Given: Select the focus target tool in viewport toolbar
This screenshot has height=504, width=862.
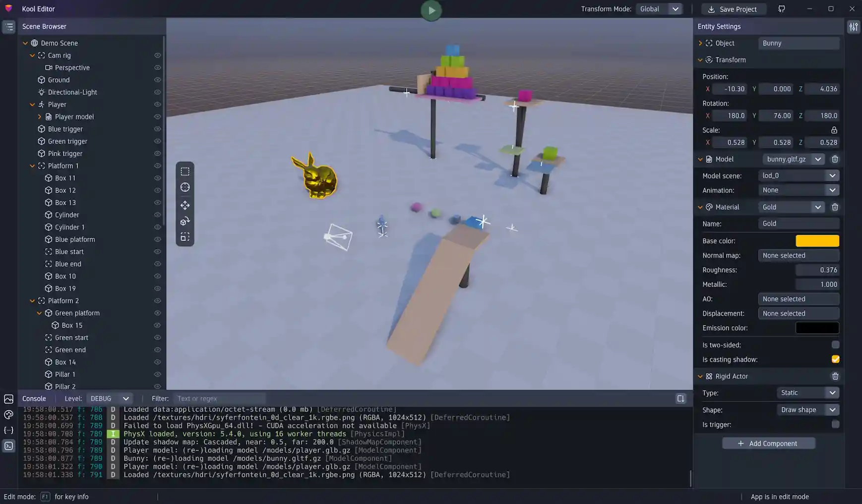Looking at the screenshot, I should click(x=185, y=187).
